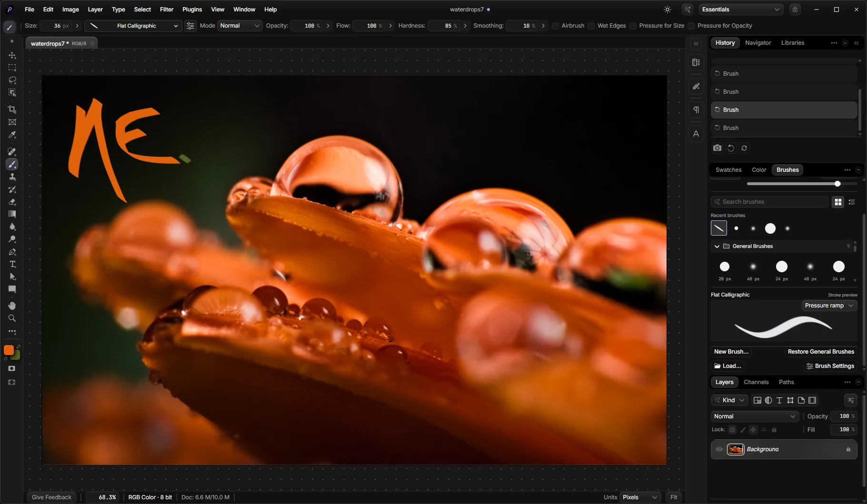Open the layer blend mode Normal dropdown

755,416
